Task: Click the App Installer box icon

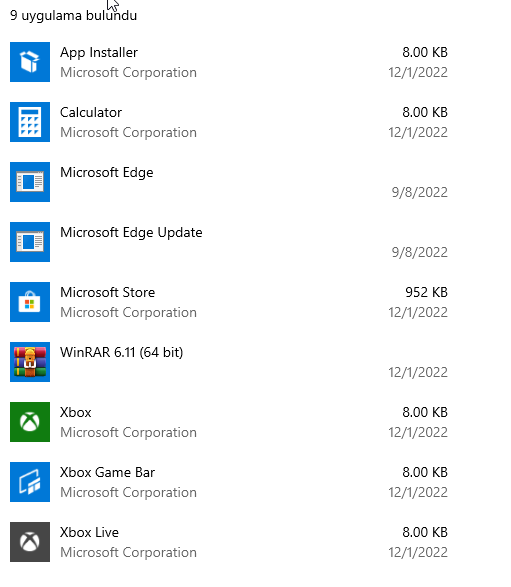Action: (30, 62)
